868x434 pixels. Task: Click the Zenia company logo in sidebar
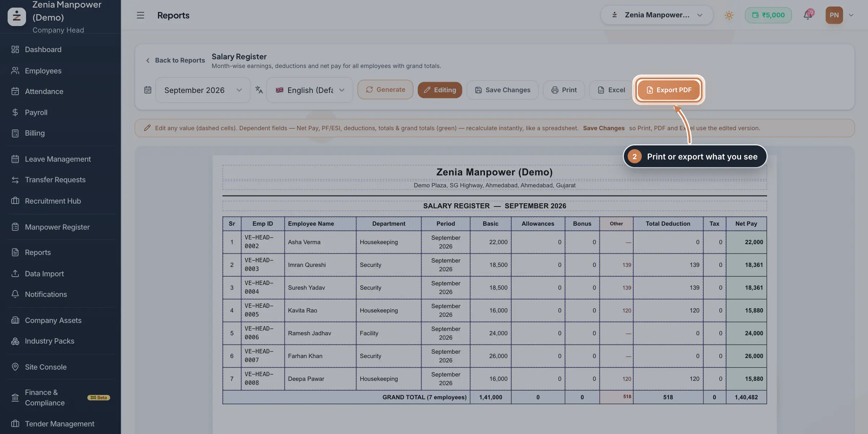point(17,17)
